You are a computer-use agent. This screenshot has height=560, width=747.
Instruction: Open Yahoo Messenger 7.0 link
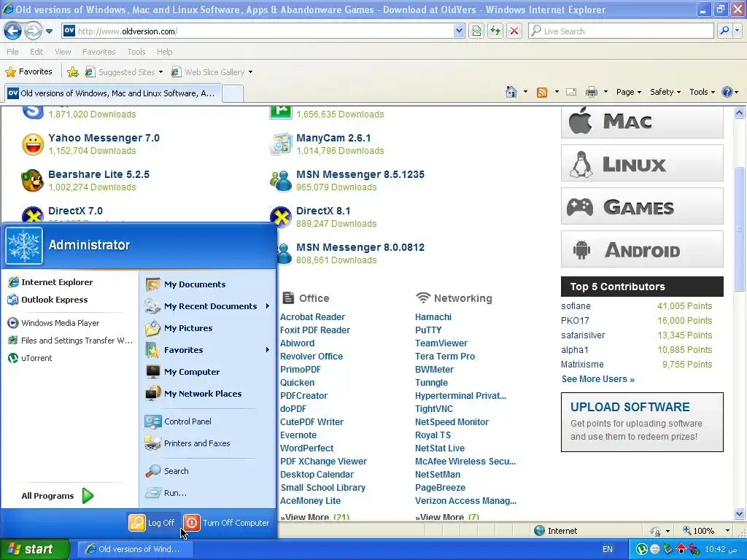point(104,138)
